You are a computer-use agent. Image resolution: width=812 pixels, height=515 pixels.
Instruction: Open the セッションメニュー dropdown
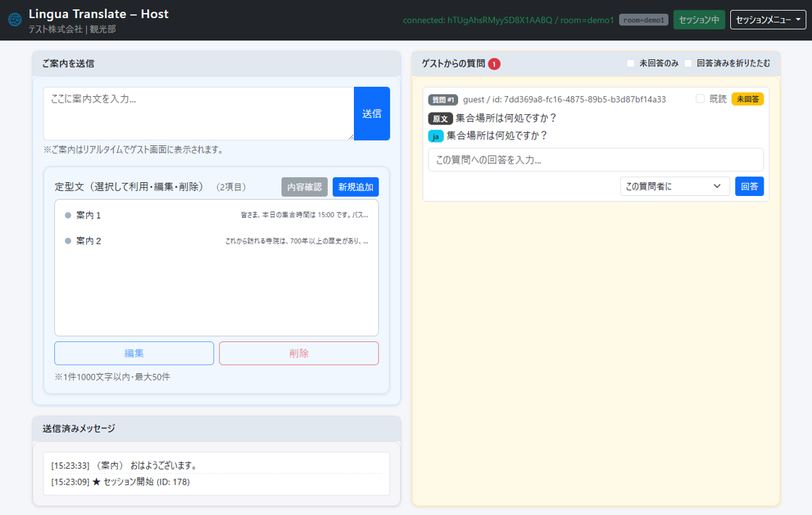pyautogui.click(x=768, y=20)
